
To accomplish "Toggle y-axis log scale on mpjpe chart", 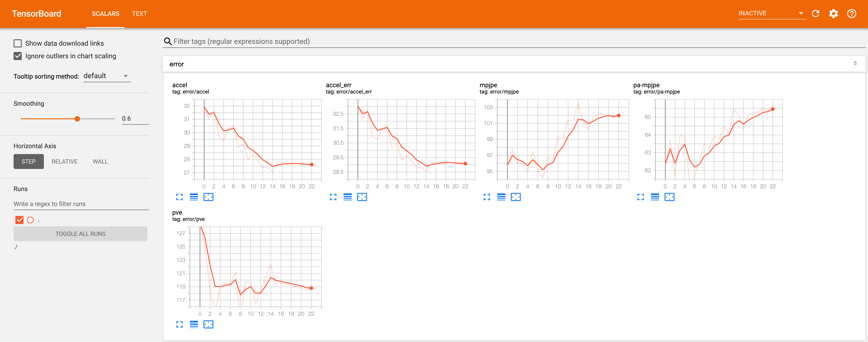I will coord(501,197).
